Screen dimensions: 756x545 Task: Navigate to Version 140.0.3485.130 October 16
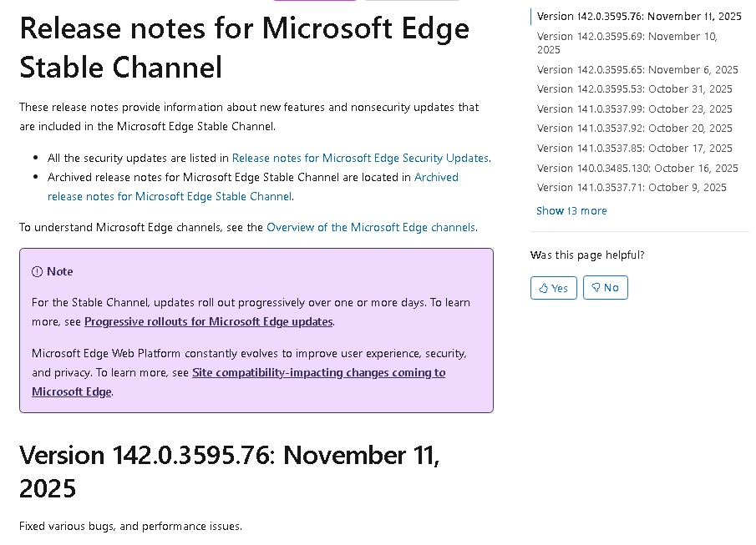click(x=637, y=169)
